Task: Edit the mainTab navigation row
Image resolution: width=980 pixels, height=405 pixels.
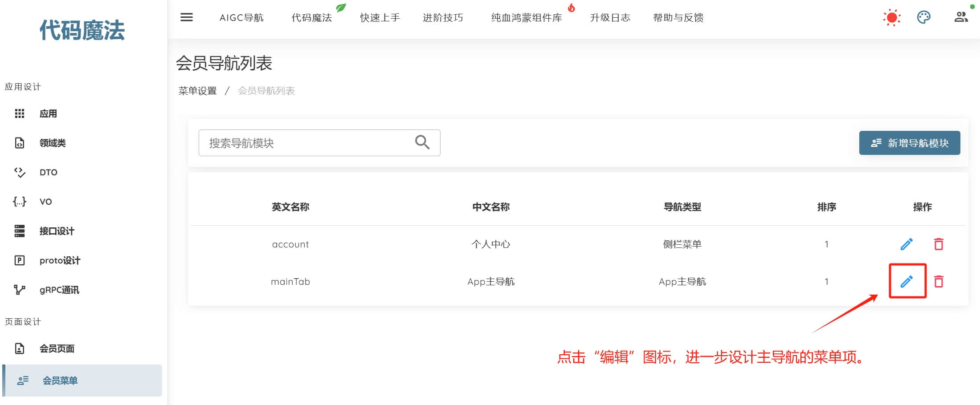Action: pyautogui.click(x=906, y=281)
